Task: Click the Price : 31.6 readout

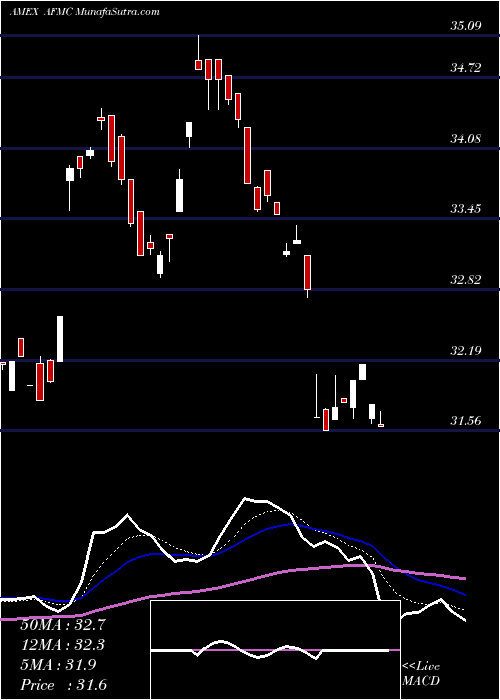Action: coord(62,685)
